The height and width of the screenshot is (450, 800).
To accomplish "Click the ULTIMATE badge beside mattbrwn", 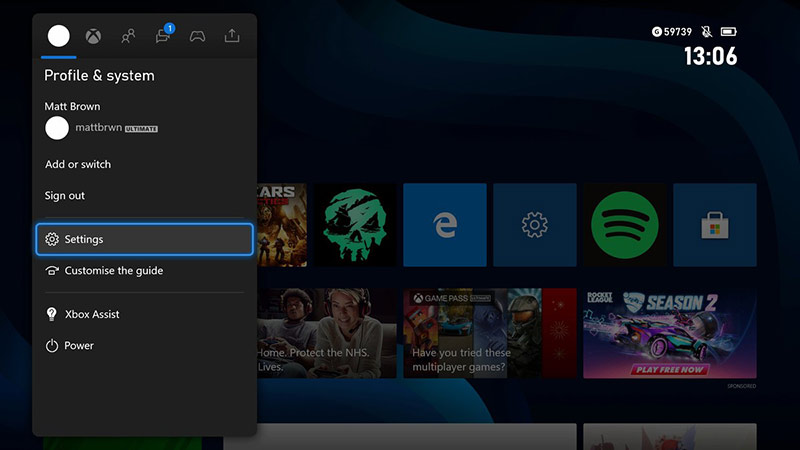I will (141, 129).
